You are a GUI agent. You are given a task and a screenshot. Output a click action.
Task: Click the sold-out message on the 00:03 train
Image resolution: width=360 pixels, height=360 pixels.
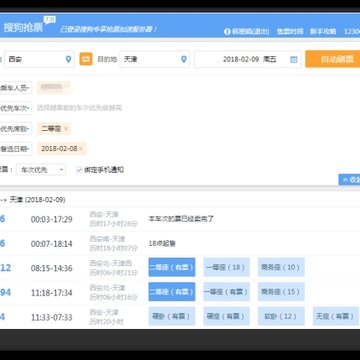(x=181, y=219)
